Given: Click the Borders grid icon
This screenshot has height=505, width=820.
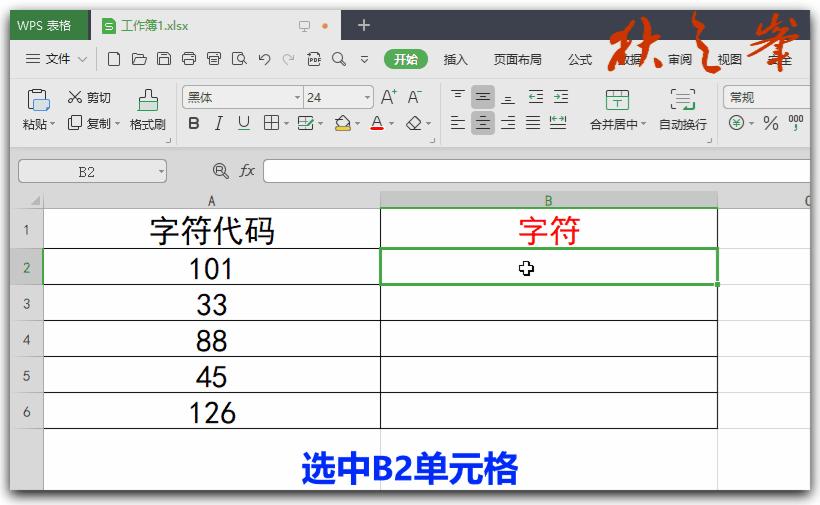Looking at the screenshot, I should [x=271, y=123].
